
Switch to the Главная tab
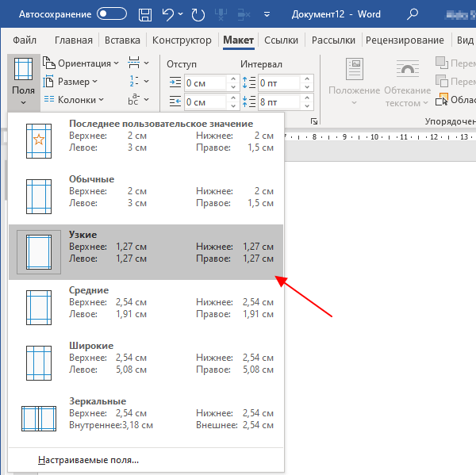click(x=74, y=40)
